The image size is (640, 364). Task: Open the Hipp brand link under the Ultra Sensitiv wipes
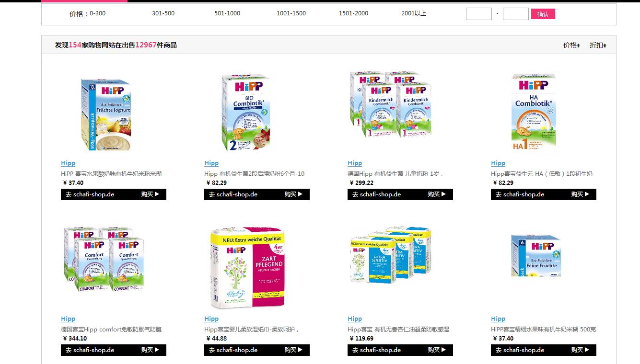click(x=355, y=319)
